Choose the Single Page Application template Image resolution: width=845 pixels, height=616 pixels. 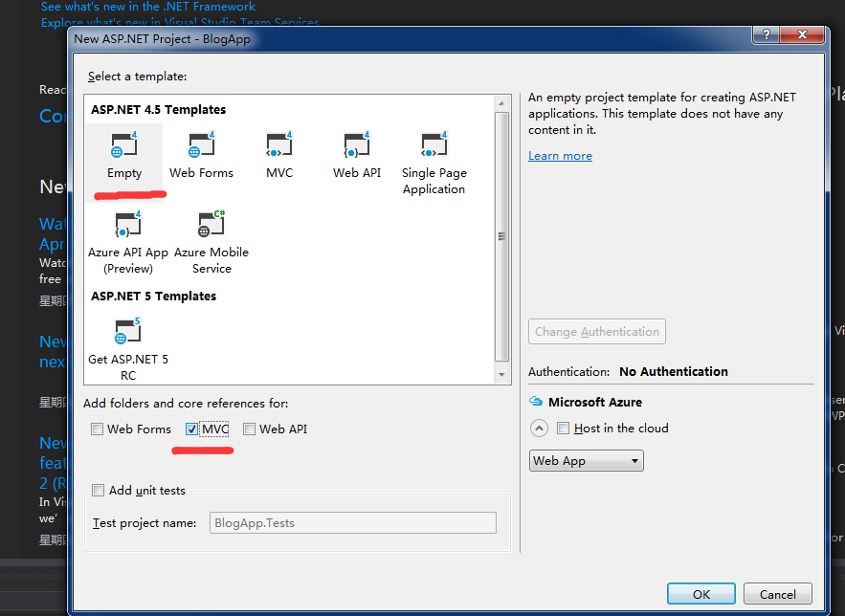(x=434, y=162)
